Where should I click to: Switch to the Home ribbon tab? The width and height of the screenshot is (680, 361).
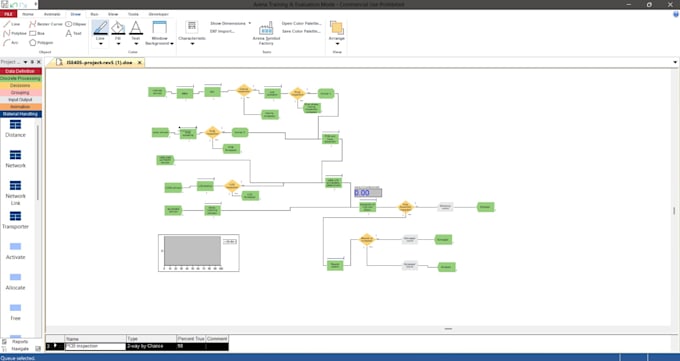28,14
